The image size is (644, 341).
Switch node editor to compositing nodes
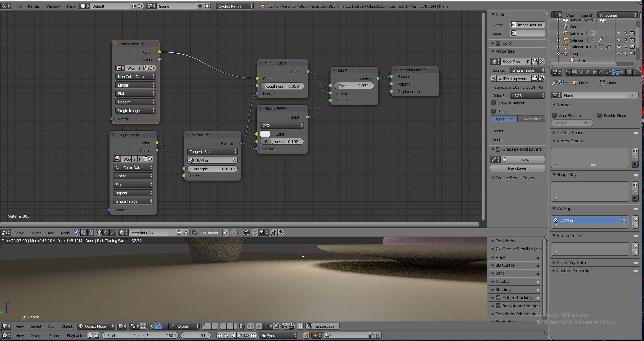[84, 233]
